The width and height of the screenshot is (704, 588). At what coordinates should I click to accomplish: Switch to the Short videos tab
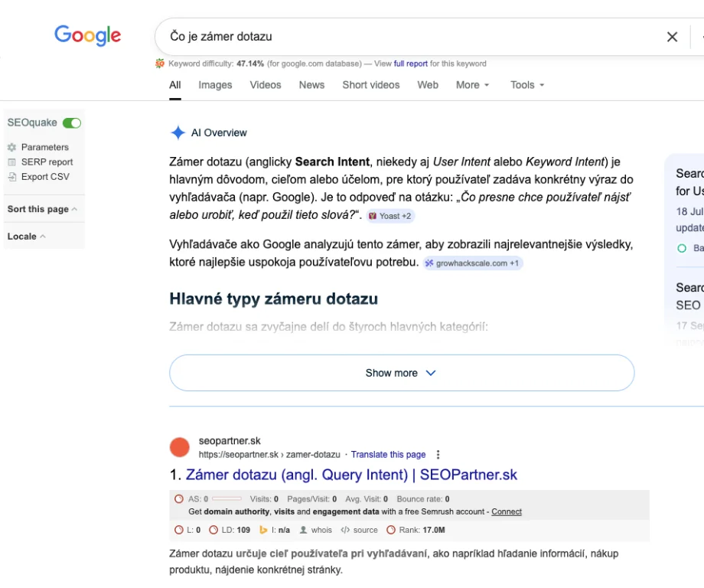tap(370, 85)
